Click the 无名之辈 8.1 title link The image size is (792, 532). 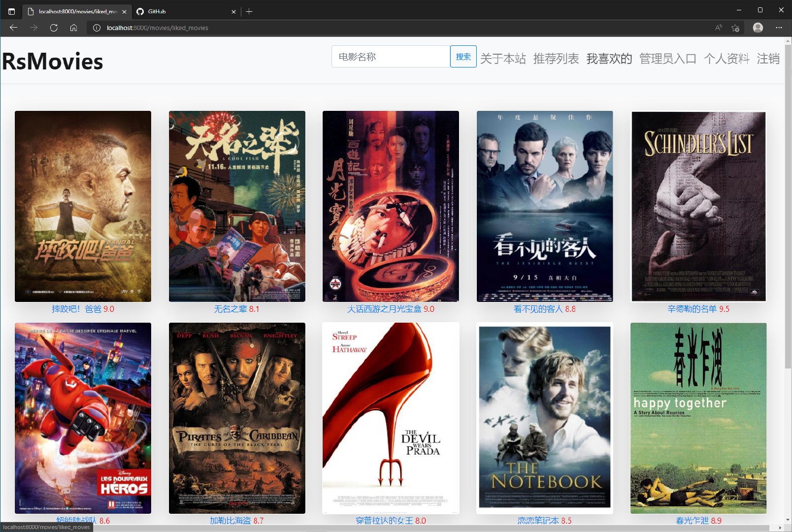236,309
